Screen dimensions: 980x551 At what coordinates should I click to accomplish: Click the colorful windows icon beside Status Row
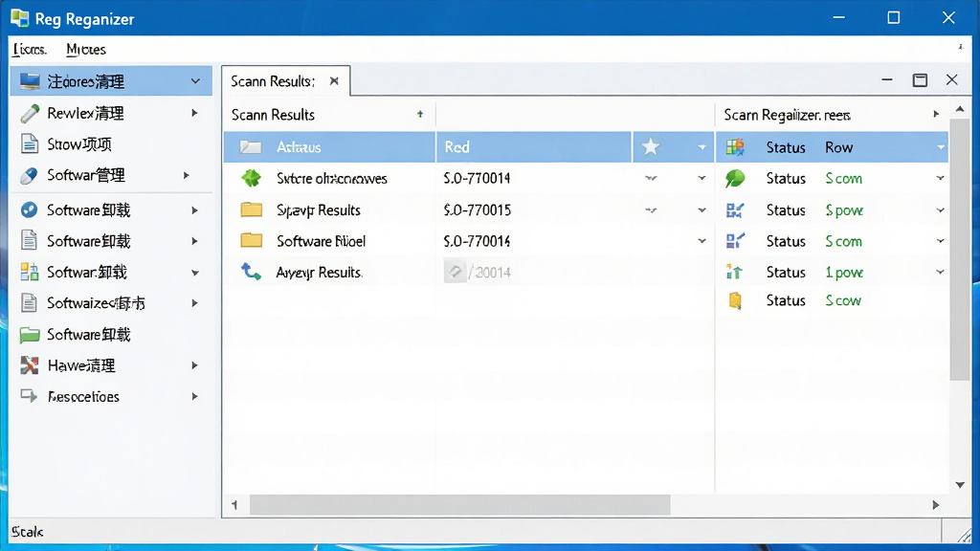tap(735, 146)
